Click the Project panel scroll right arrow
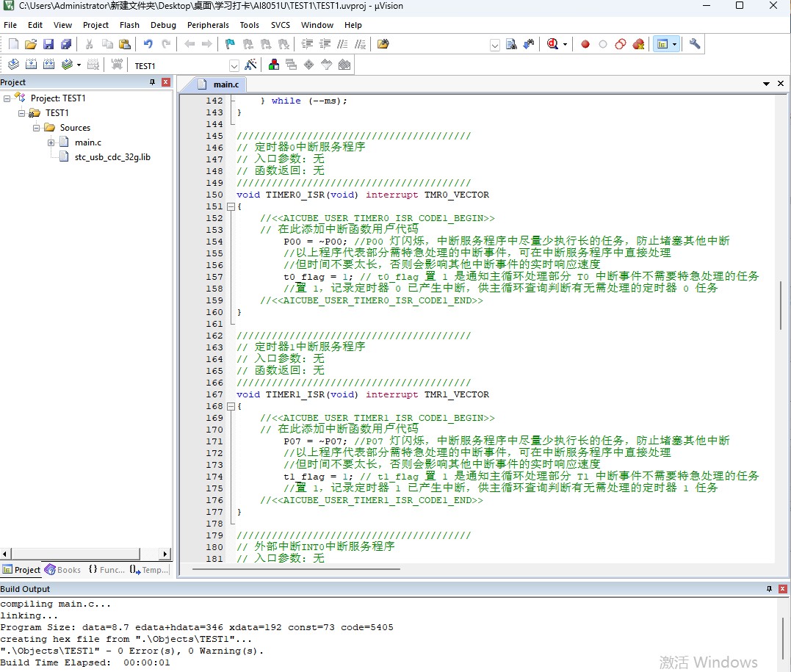The height and width of the screenshot is (672, 791). 165,554
